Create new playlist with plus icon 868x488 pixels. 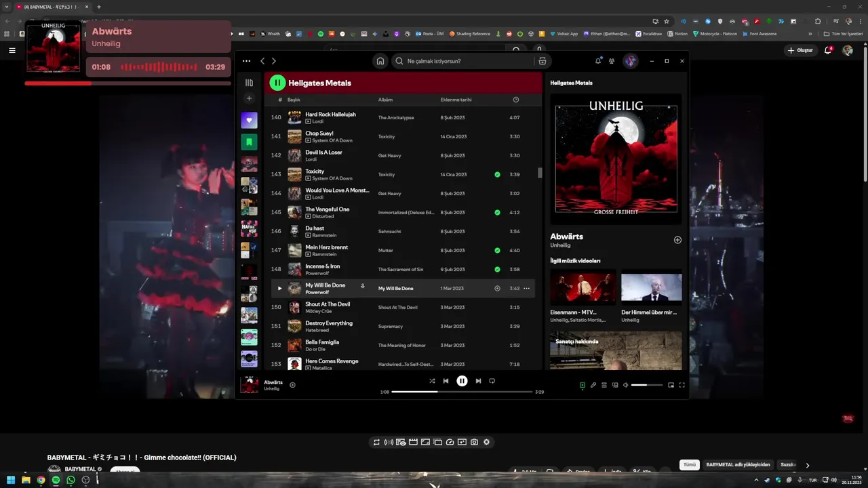pyautogui.click(x=249, y=98)
